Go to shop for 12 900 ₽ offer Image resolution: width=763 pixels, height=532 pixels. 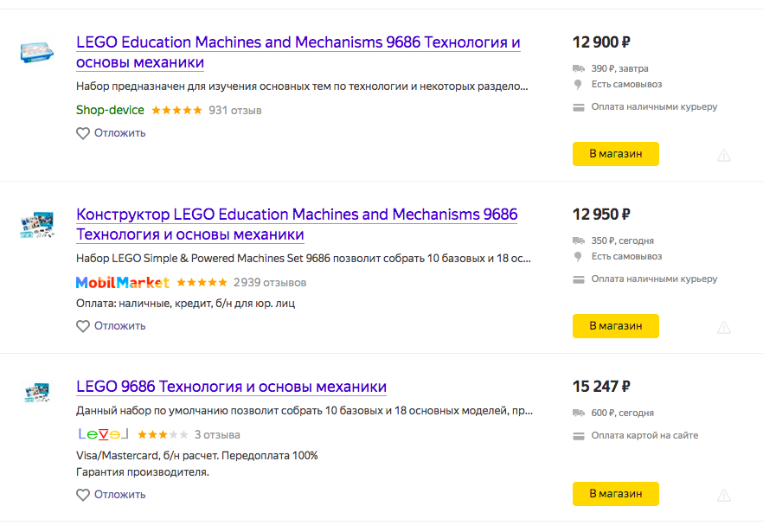tap(616, 154)
